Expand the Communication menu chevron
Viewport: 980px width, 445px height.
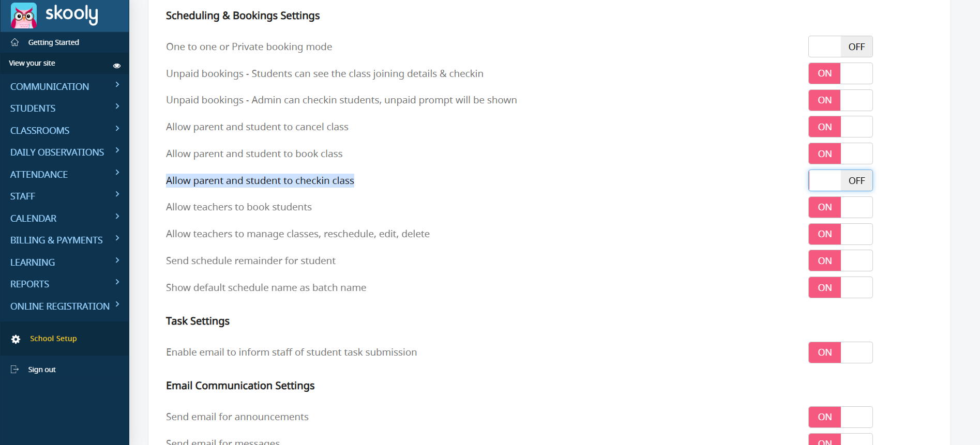pyautogui.click(x=117, y=84)
